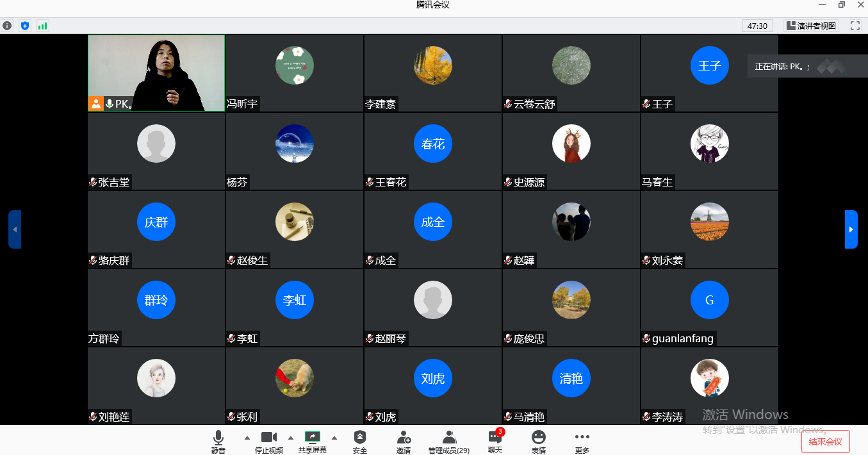Open the 表情 emoji reactions
The image size is (868, 455).
point(539,442)
